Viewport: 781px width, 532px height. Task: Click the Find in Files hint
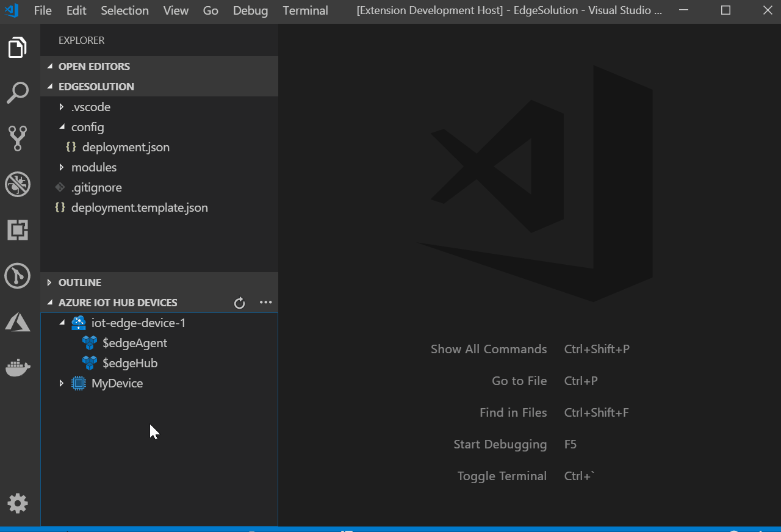(x=513, y=412)
